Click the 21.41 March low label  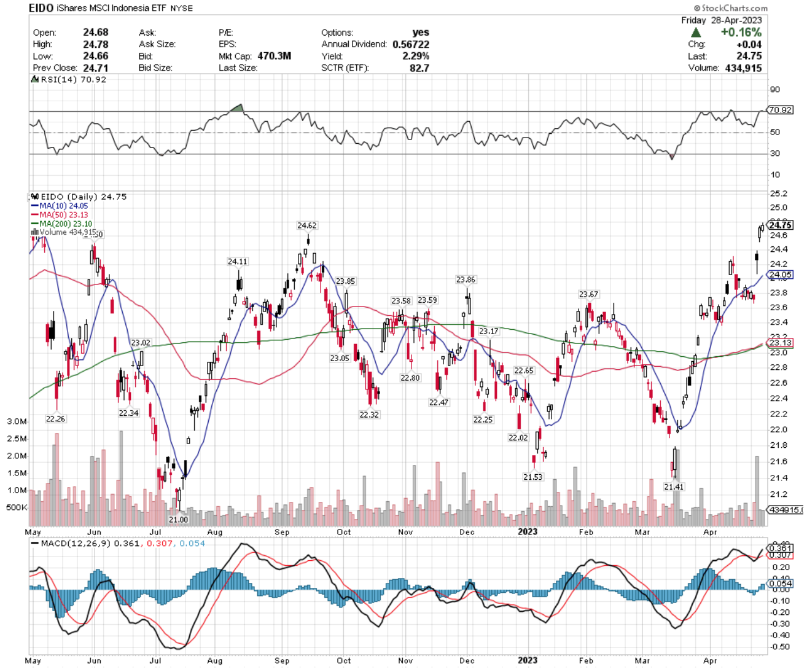tap(674, 487)
